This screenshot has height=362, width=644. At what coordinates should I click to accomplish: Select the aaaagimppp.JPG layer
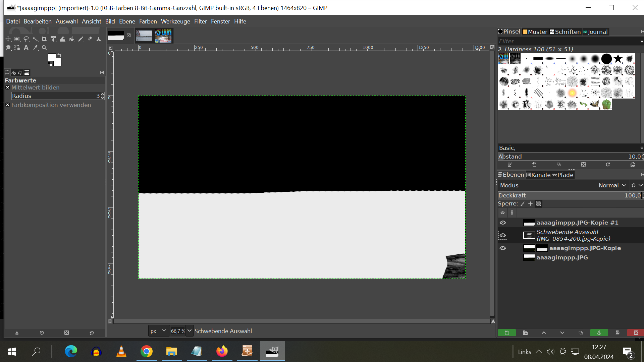tap(562, 257)
